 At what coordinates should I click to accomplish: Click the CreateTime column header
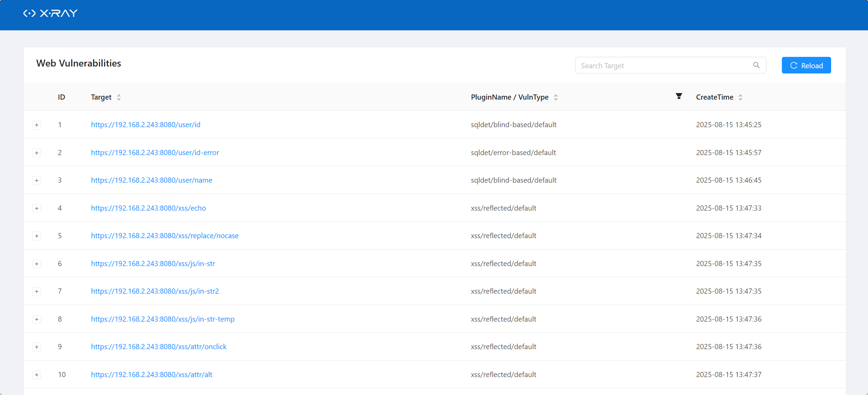tap(714, 97)
